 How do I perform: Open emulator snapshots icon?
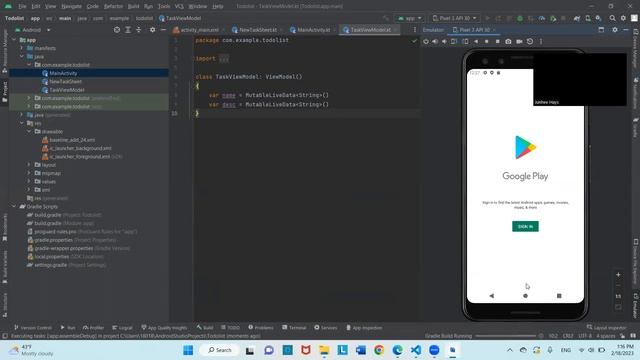(x=530, y=42)
